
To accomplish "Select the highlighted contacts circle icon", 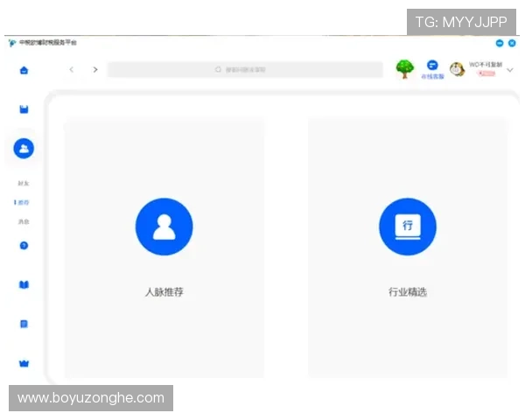I will point(24,149).
